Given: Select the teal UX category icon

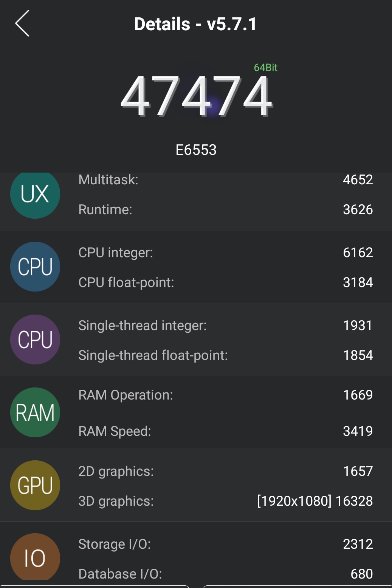Looking at the screenshot, I should (x=35, y=194).
